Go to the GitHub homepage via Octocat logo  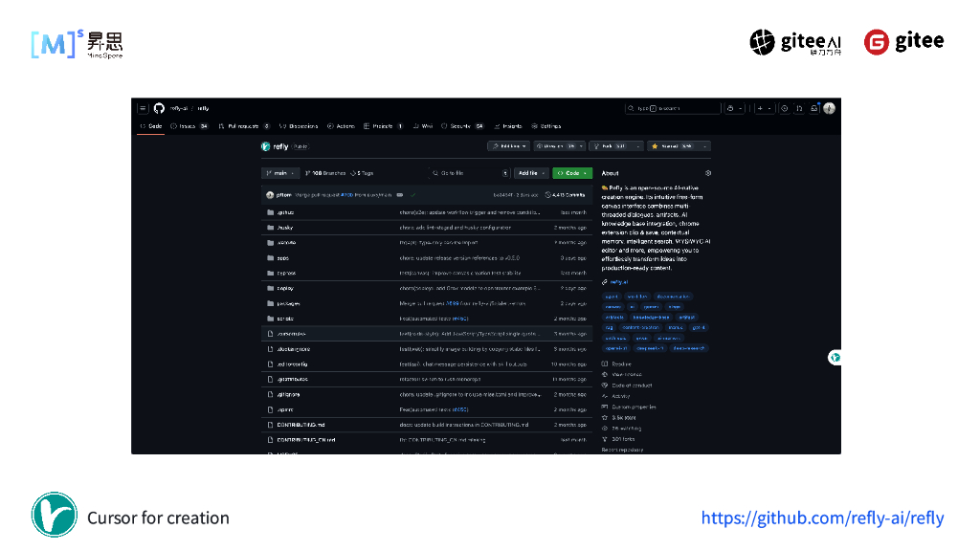[x=160, y=108]
